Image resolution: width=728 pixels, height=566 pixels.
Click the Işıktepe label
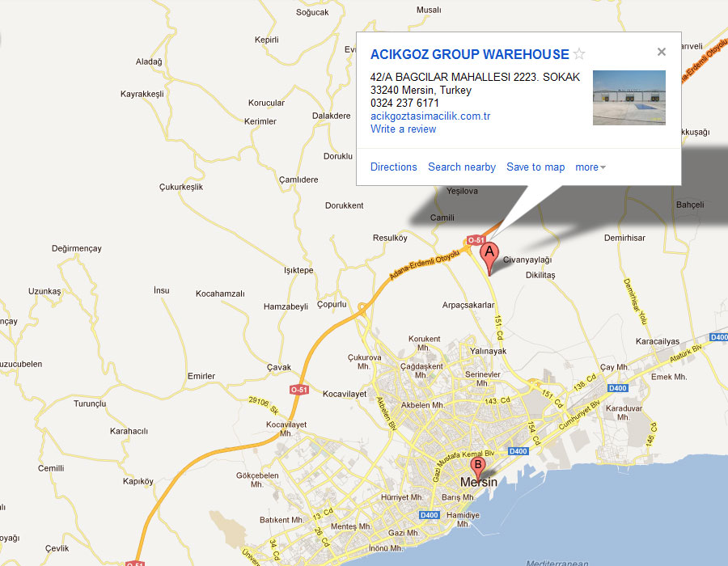click(298, 271)
